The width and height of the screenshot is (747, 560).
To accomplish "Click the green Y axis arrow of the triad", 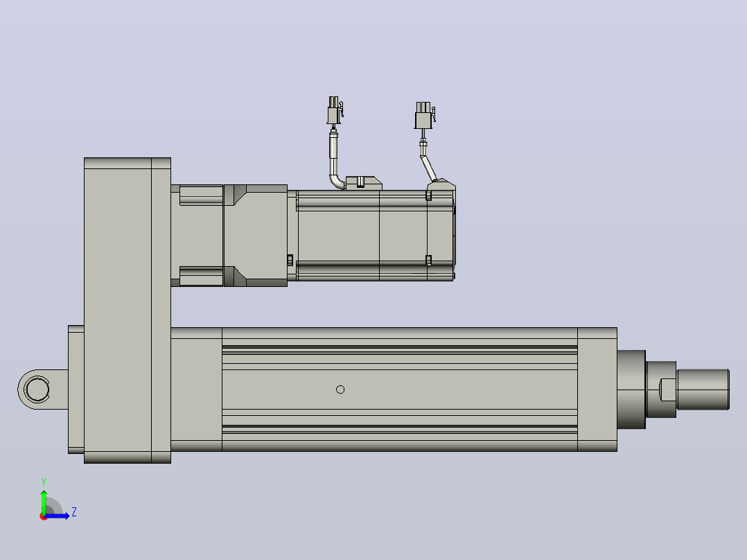I will pos(44,501).
